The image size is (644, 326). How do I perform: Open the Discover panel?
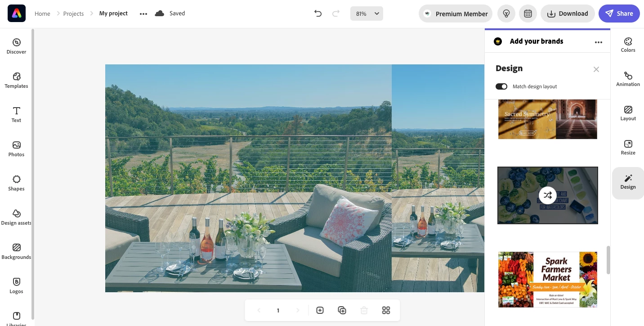coord(16,46)
